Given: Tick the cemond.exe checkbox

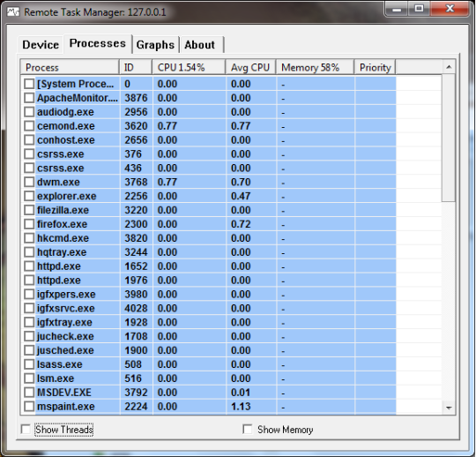Looking at the screenshot, I should 29,126.
